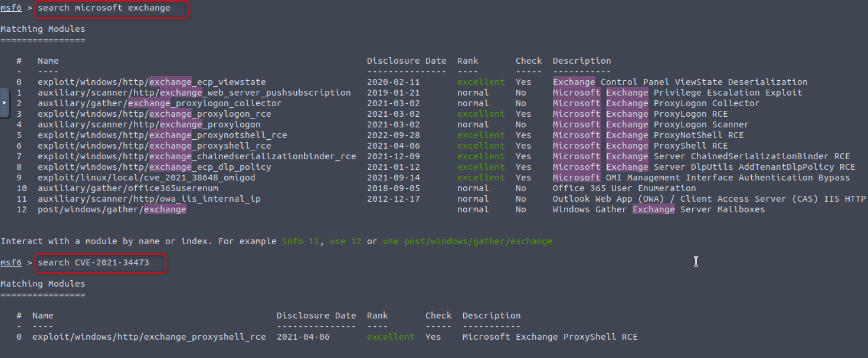This screenshot has height=358, width=868.
Task: Click the search CVE-2021-34473 command text
Action: [x=99, y=262]
